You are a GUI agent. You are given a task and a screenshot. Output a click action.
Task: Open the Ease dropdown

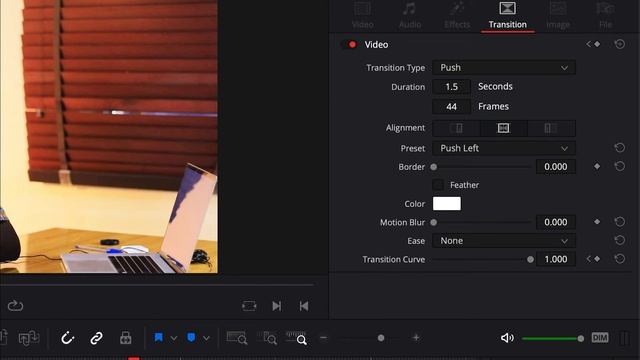coord(504,241)
